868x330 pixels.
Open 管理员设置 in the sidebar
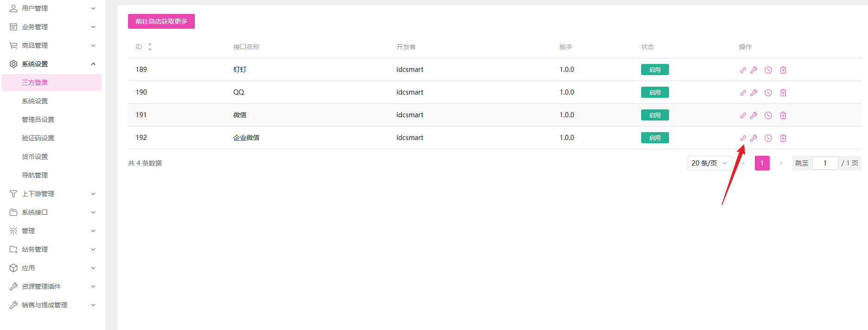[x=38, y=120]
